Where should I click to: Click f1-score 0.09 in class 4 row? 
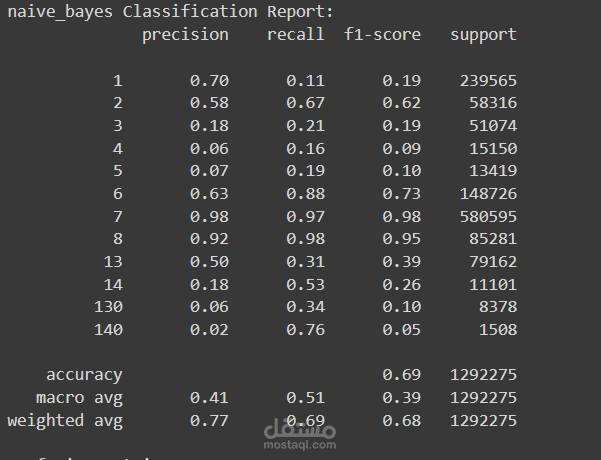(x=402, y=149)
